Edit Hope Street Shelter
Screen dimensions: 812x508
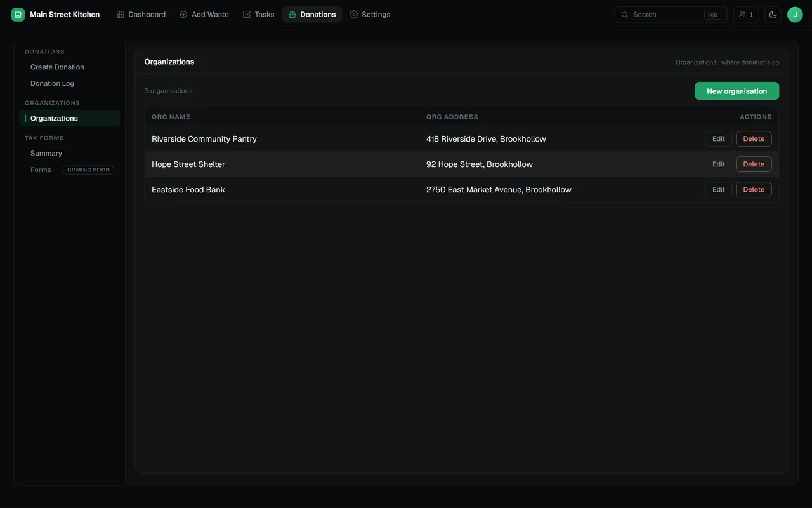[718, 164]
